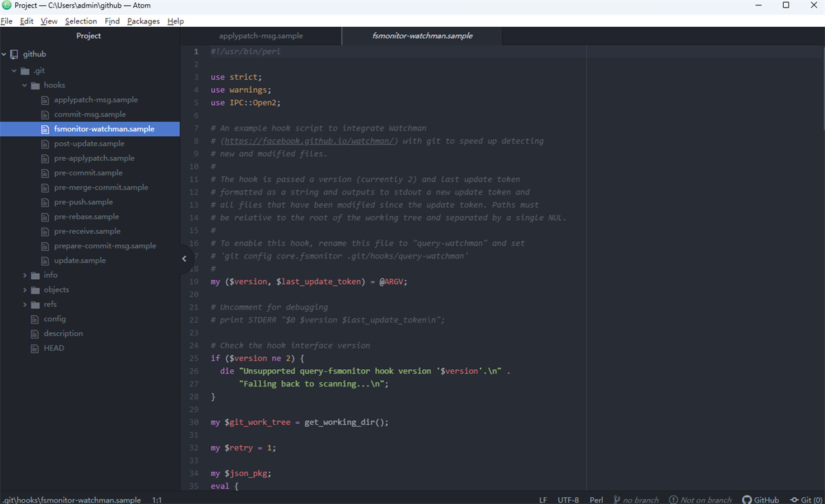
Task: Click the GitHub icon in status bar
Action: tap(747, 500)
